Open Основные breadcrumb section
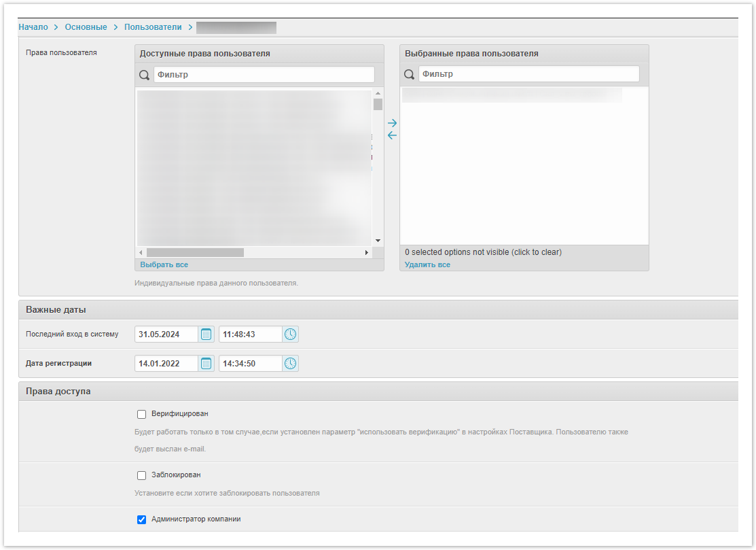756x550 pixels. pyautogui.click(x=86, y=27)
